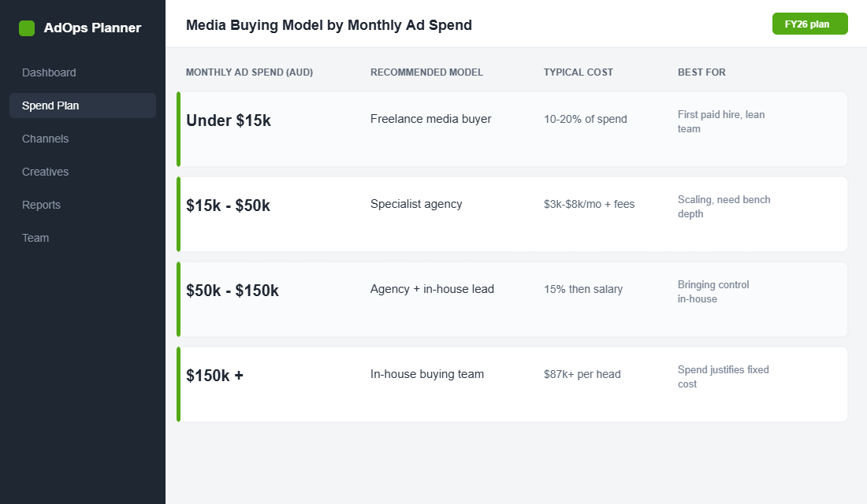Screen dimensions: 867x504
Task: Select the $50k - $150k spend tier
Action: coord(233,291)
